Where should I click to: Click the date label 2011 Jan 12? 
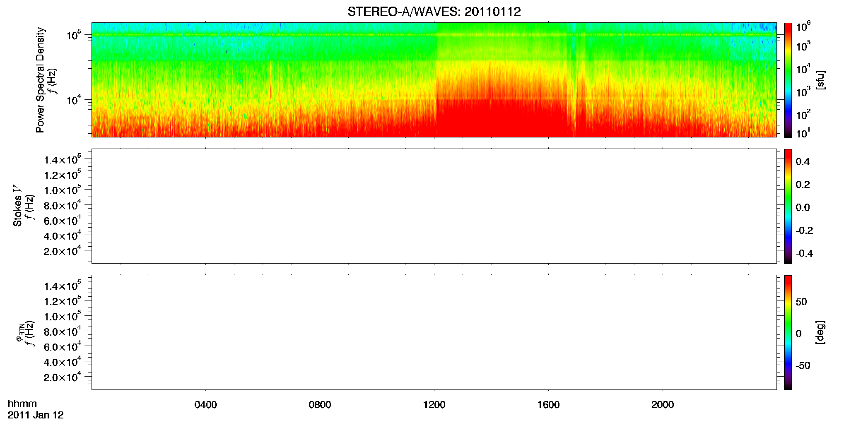(x=36, y=415)
